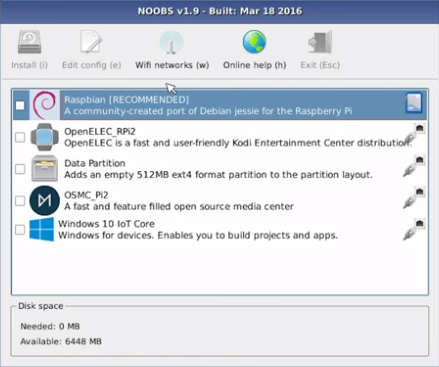This screenshot has height=367, width=439.
Task: Enable the OpenELEC_RPi2 checkbox
Action: (x=20, y=137)
